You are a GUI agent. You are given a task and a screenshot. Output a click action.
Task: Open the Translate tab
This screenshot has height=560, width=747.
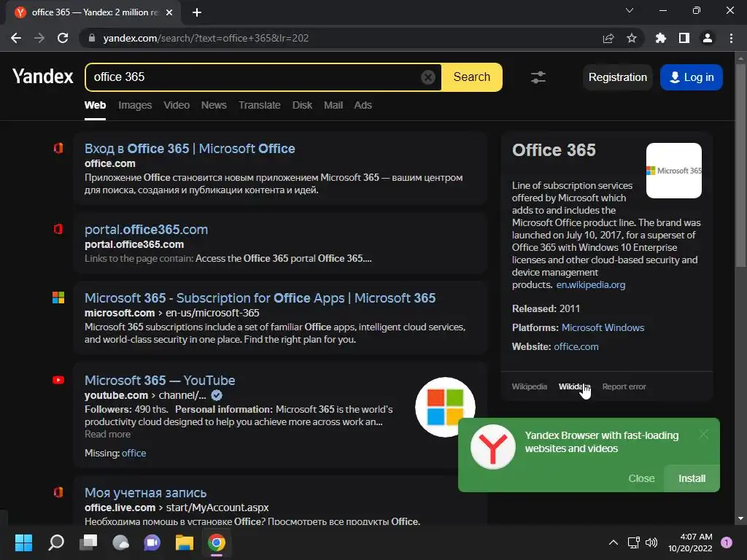[260, 105]
